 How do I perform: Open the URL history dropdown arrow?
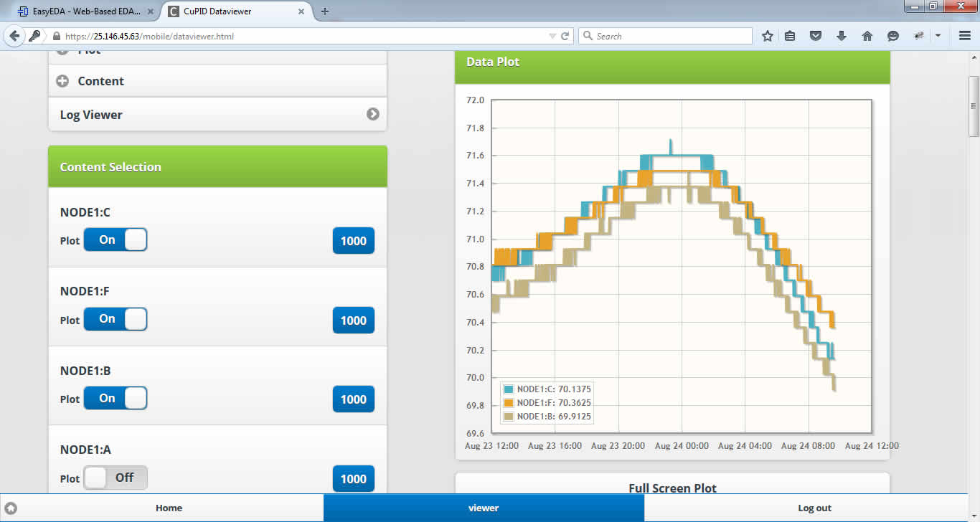click(x=552, y=36)
